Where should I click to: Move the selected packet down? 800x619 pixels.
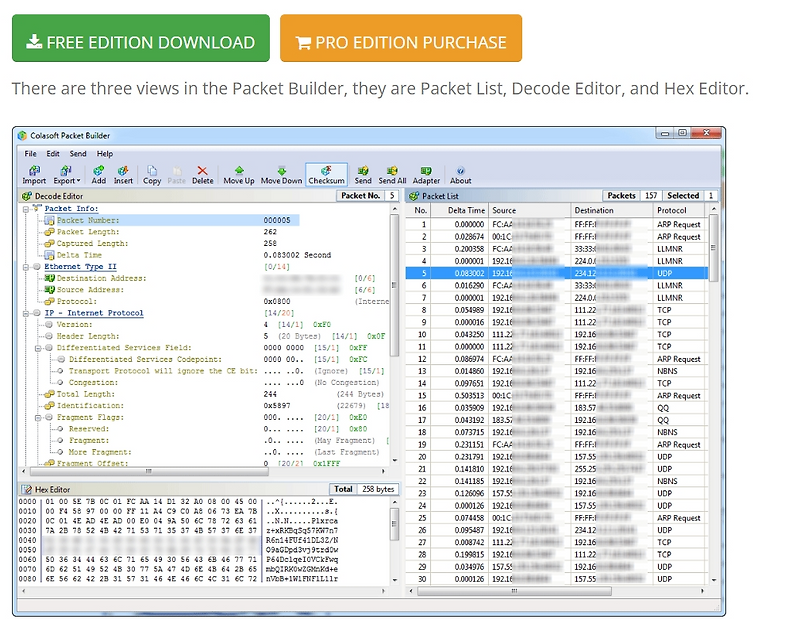tap(283, 176)
